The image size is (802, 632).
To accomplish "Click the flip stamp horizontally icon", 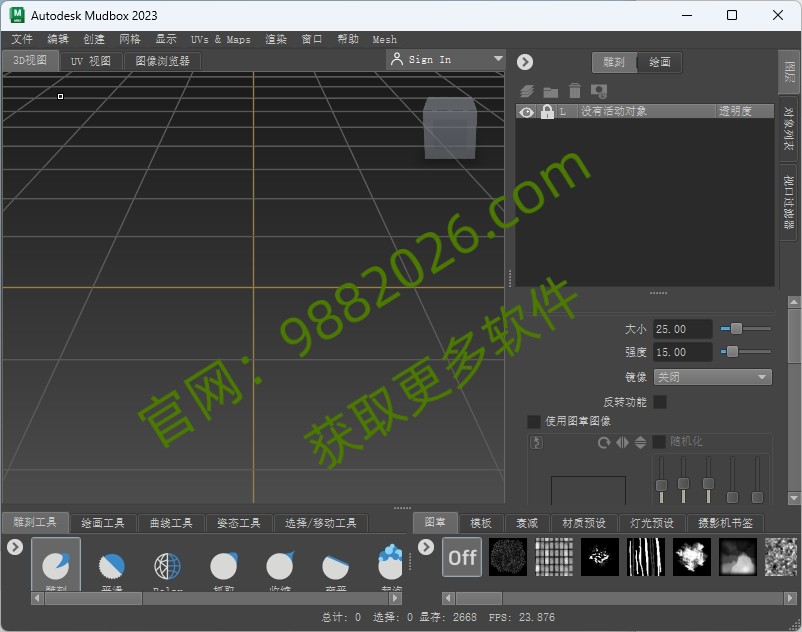I will 622,442.
